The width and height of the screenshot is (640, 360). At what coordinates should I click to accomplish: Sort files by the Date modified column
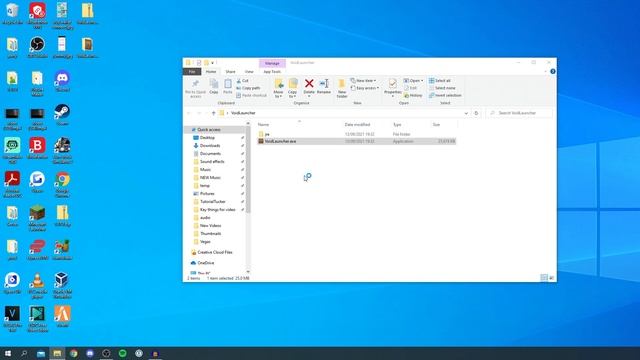click(357, 124)
